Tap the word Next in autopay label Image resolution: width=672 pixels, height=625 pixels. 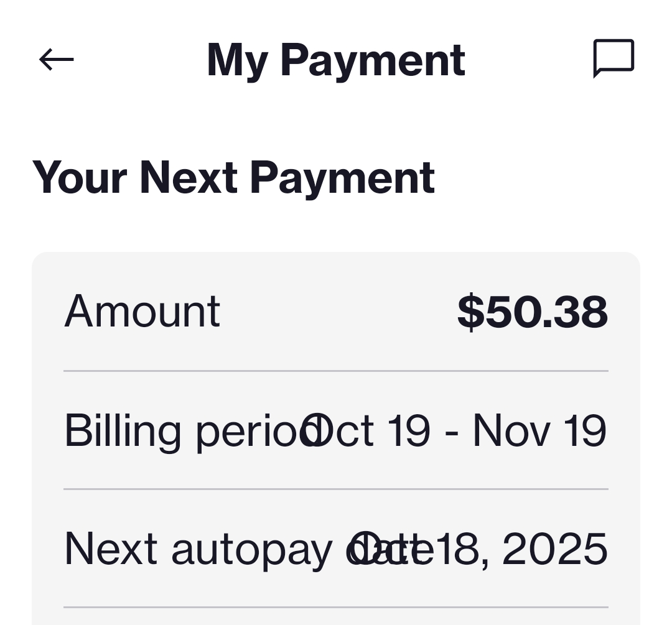[x=111, y=549]
